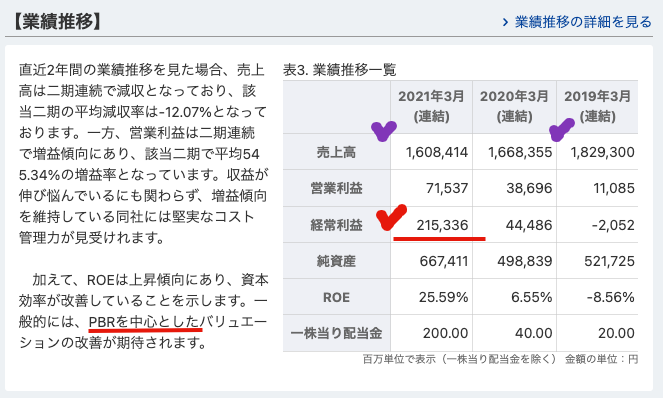This screenshot has width=663, height=398.
Task: Select dividend value 20.00
Action: pos(616,333)
